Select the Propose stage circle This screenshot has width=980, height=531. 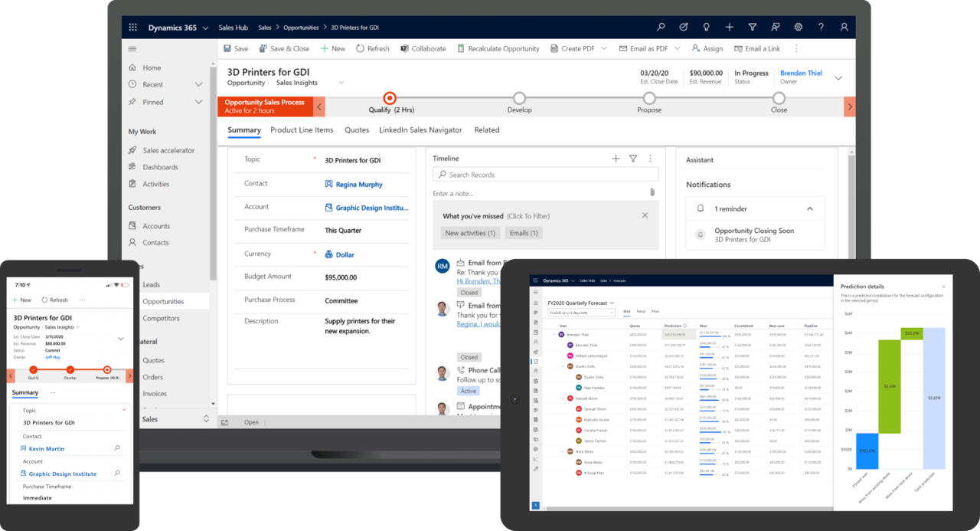coord(649,98)
